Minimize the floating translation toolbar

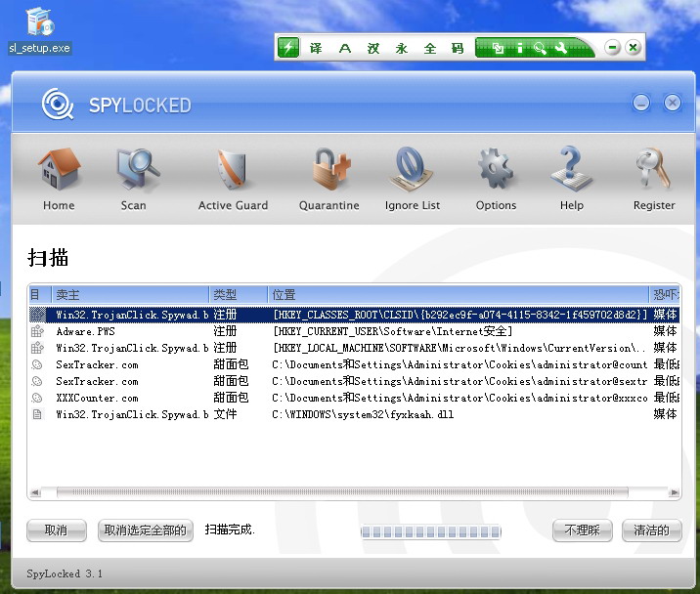612,47
